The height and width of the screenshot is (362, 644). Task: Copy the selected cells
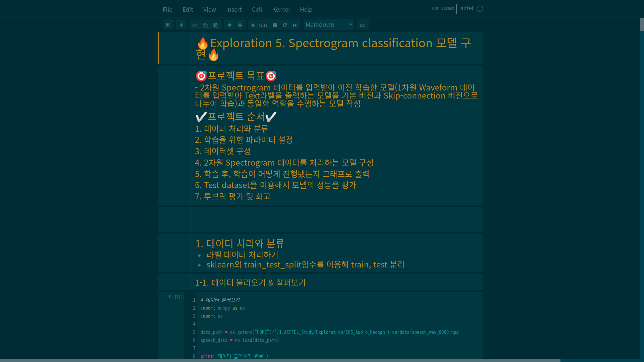205,25
